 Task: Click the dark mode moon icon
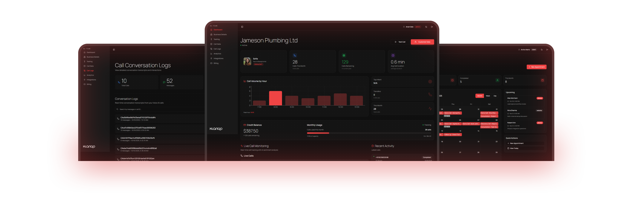point(426,27)
